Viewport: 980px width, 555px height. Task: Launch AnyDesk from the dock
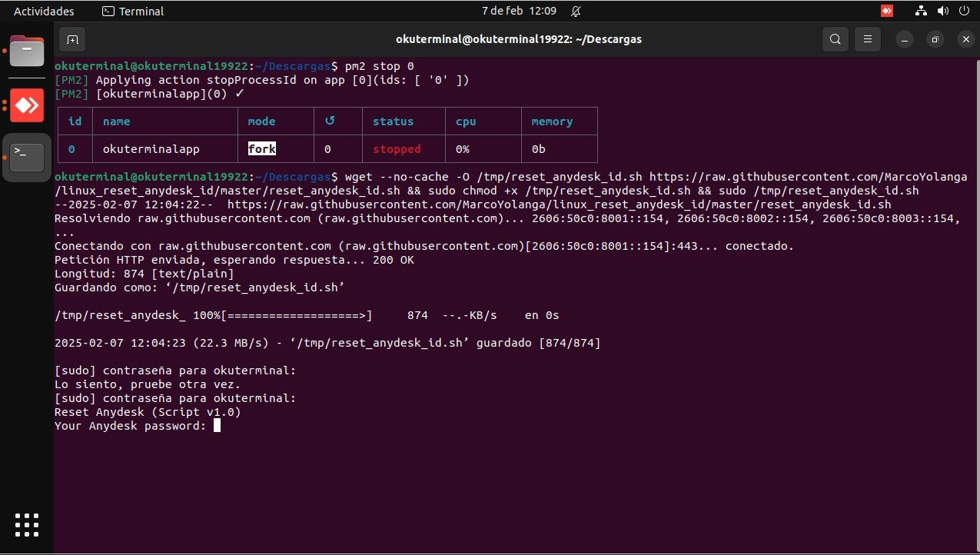(27, 105)
